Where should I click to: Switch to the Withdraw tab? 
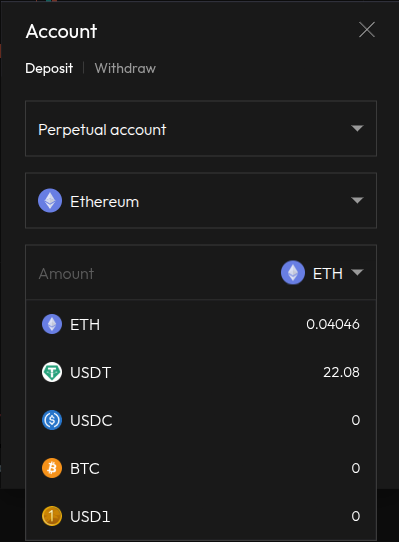[x=125, y=68]
